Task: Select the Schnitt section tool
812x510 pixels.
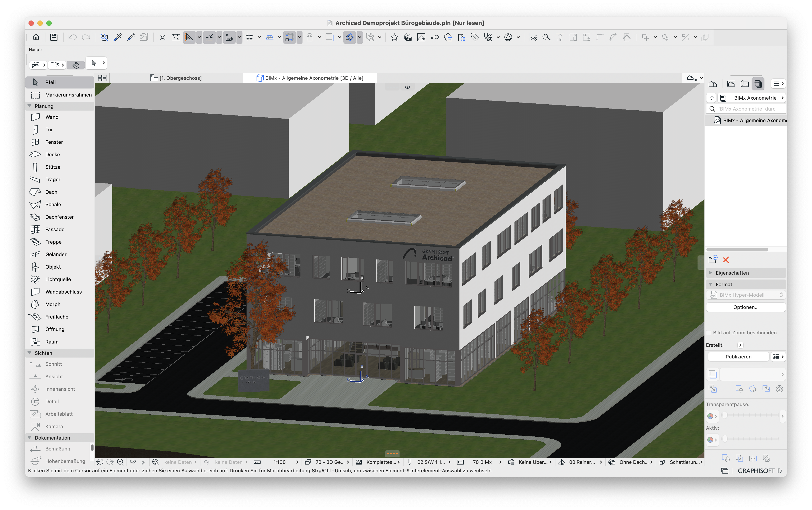Action: pos(60,364)
